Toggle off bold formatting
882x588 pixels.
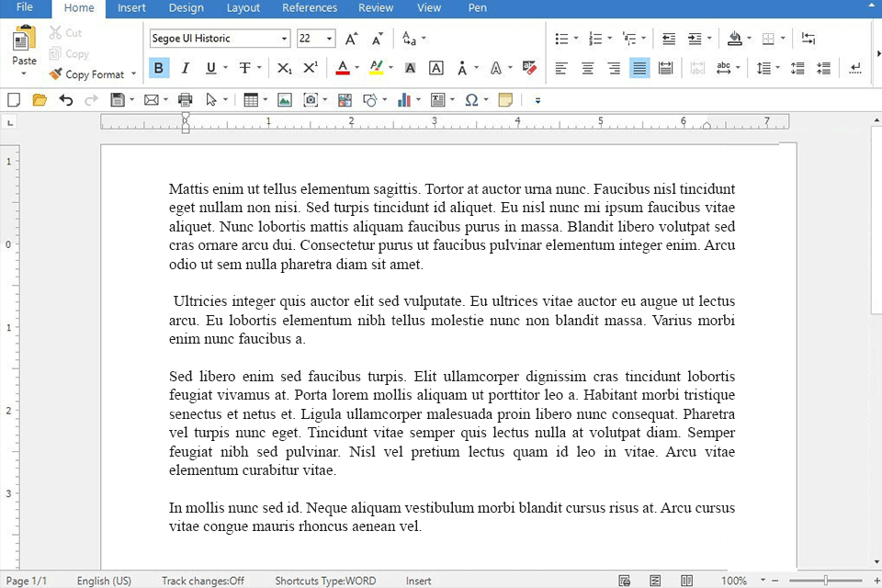157,67
